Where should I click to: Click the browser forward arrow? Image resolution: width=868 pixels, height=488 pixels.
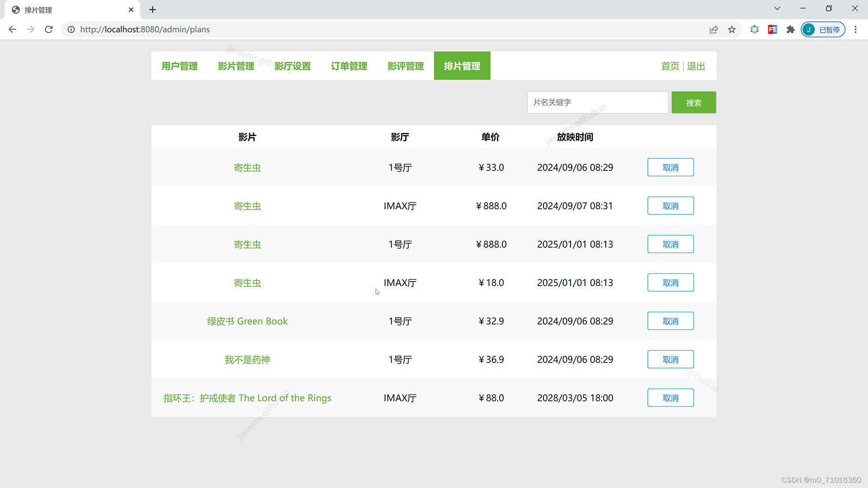pyautogui.click(x=30, y=29)
